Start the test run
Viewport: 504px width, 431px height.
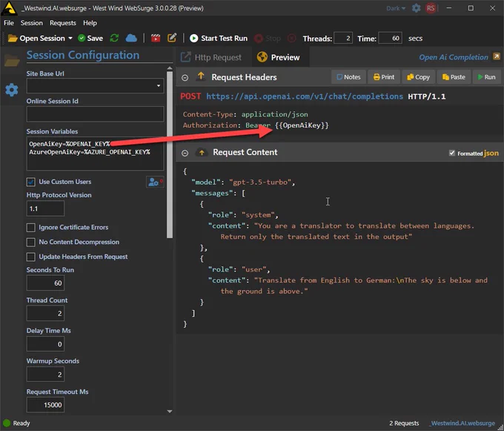click(219, 39)
